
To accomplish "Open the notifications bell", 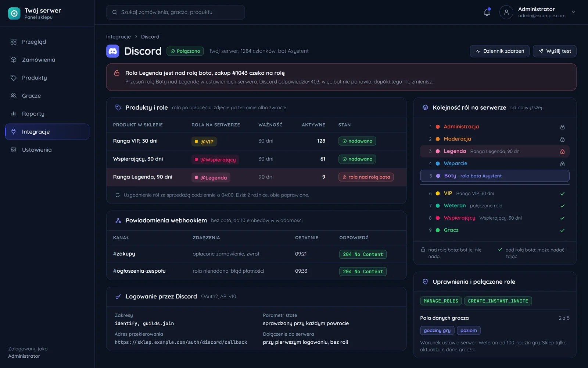I will coord(487,12).
